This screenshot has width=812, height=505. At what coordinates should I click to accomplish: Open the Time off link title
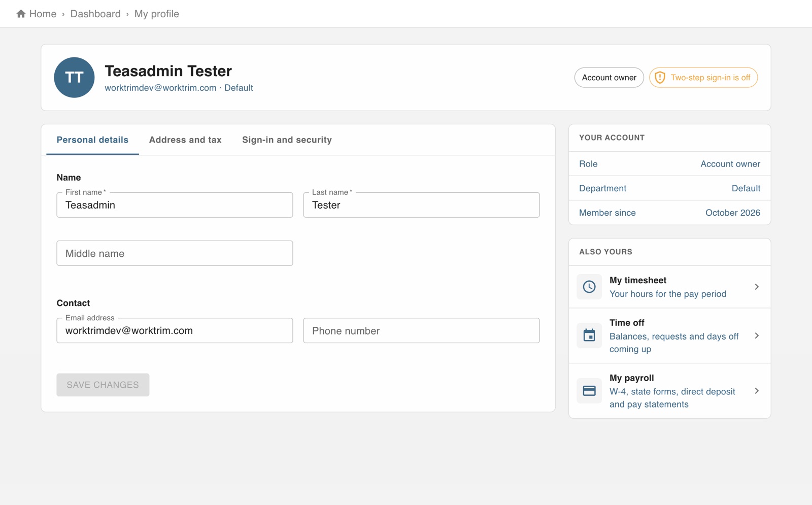(627, 323)
